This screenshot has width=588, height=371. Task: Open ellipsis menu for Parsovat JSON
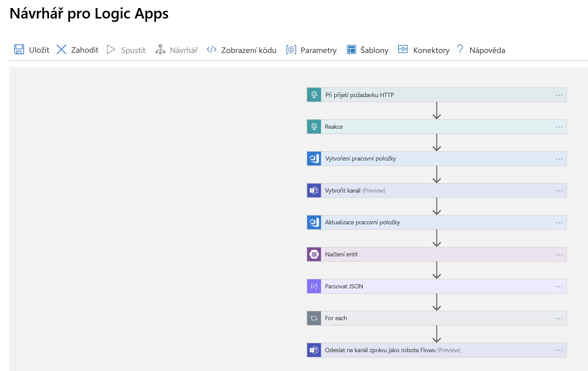click(x=559, y=287)
